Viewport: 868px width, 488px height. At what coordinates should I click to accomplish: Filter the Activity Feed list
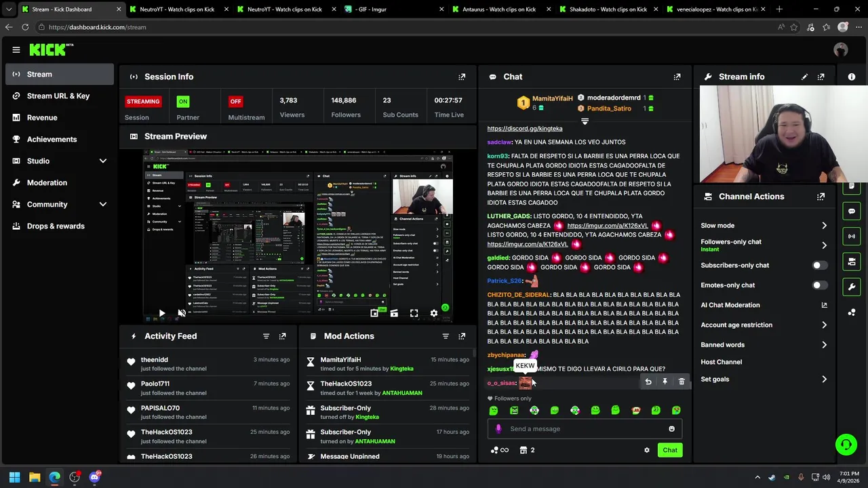click(266, 336)
